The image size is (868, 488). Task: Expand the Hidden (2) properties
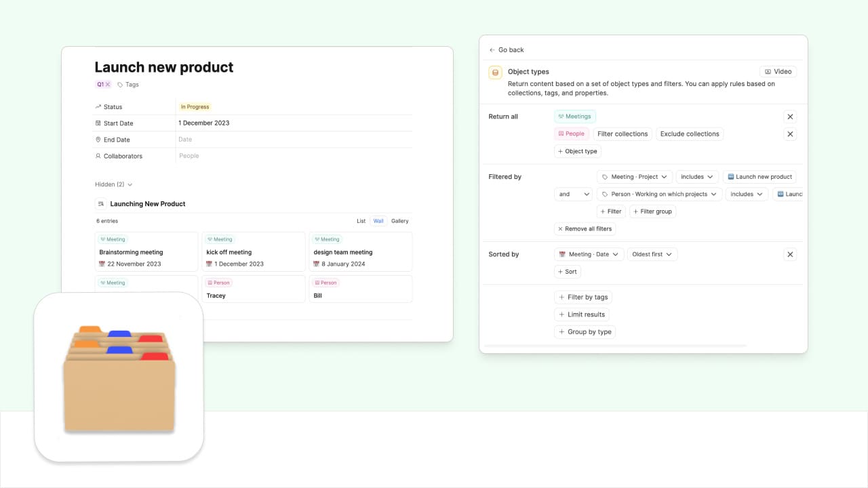pos(114,184)
